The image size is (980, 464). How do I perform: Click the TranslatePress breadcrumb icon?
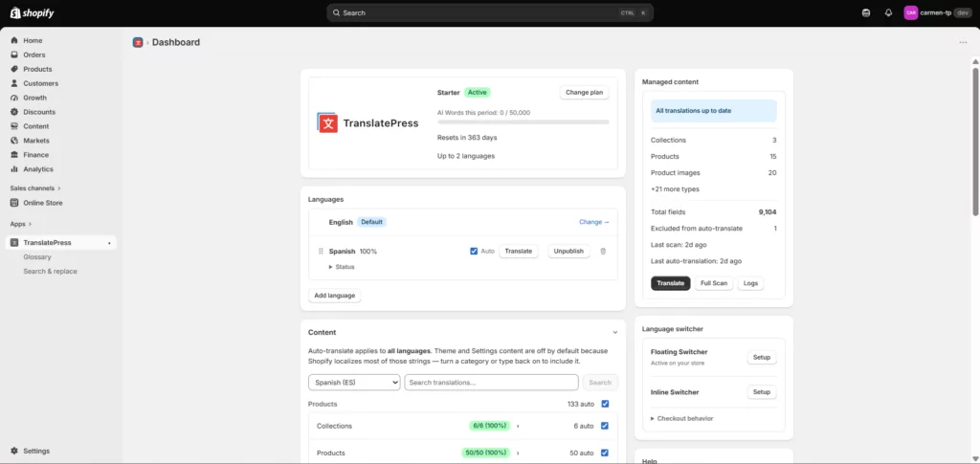coord(138,42)
